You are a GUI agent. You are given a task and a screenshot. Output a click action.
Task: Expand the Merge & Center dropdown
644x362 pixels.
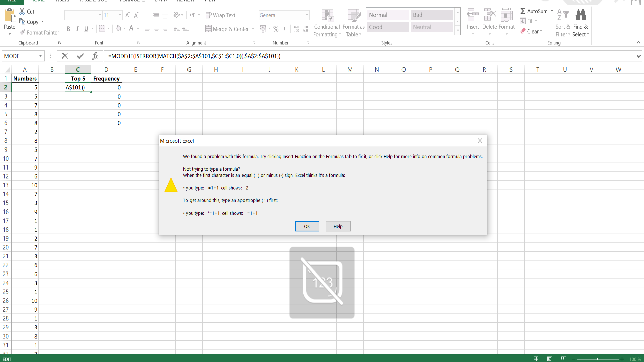[253, 29]
